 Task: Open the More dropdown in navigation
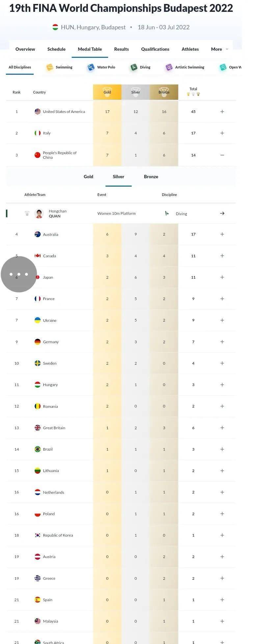[x=220, y=49]
